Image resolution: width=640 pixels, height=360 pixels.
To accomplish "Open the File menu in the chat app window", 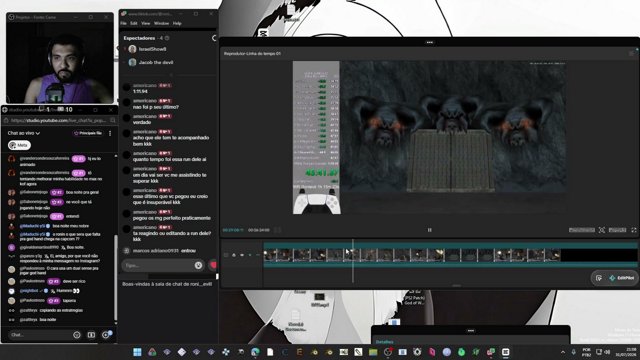I will click(x=124, y=24).
